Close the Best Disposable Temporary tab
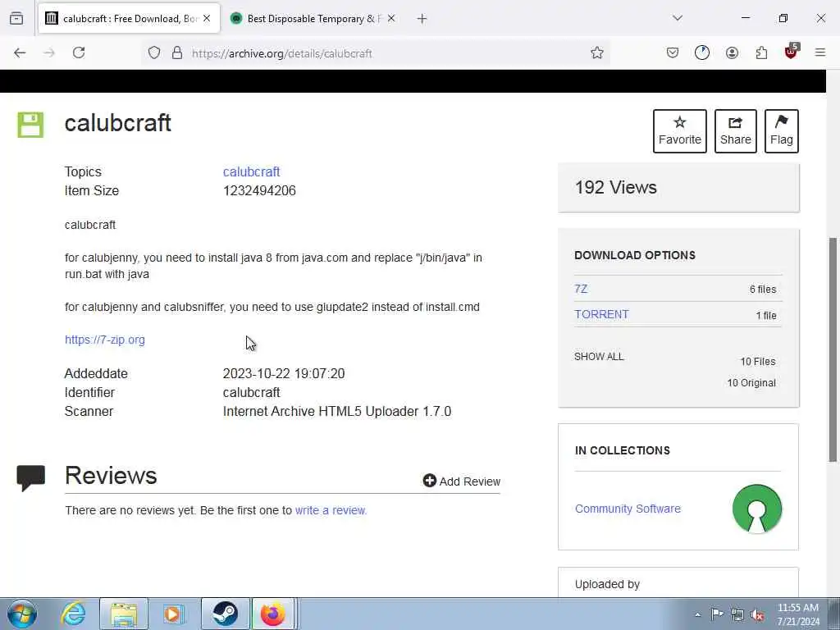This screenshot has width=840, height=630. 391,19
